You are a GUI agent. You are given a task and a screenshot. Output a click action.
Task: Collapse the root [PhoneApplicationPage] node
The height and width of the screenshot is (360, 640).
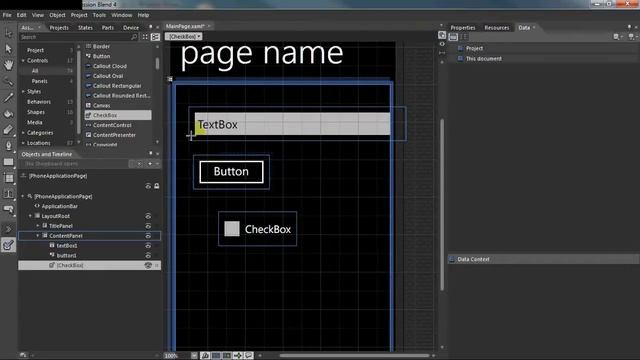pyautogui.click(x=23, y=196)
